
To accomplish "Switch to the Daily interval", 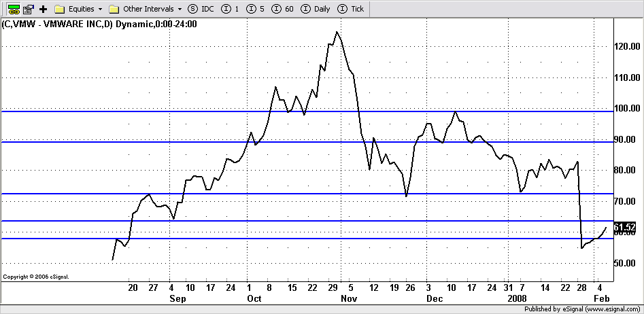I will point(316,9).
